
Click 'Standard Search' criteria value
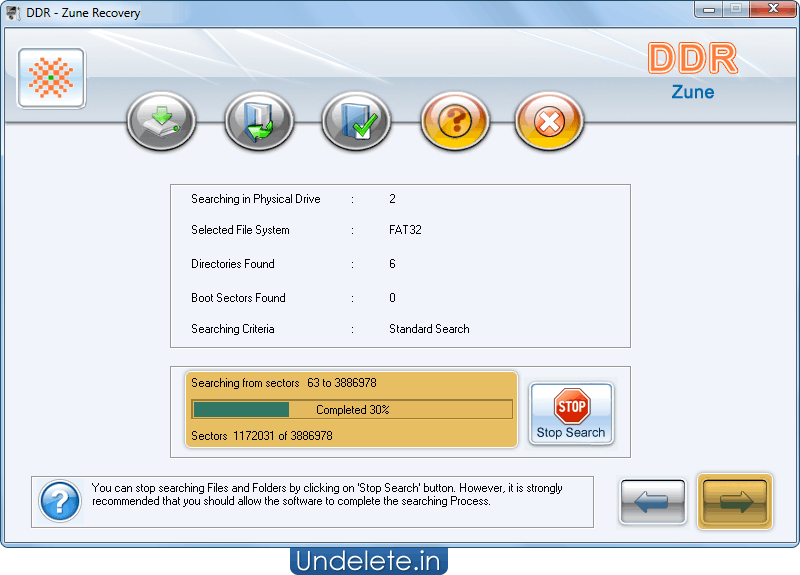coord(429,329)
